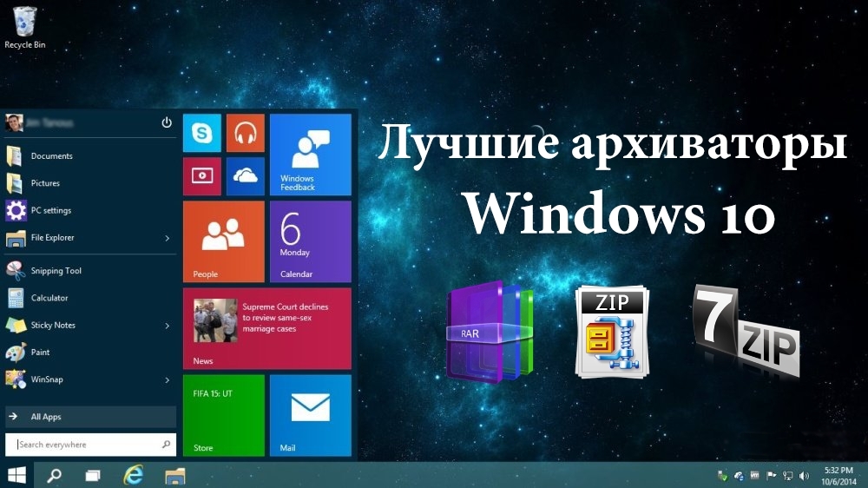Open the Calendar tile showing Monday 6
868x488 pixels.
[x=311, y=241]
